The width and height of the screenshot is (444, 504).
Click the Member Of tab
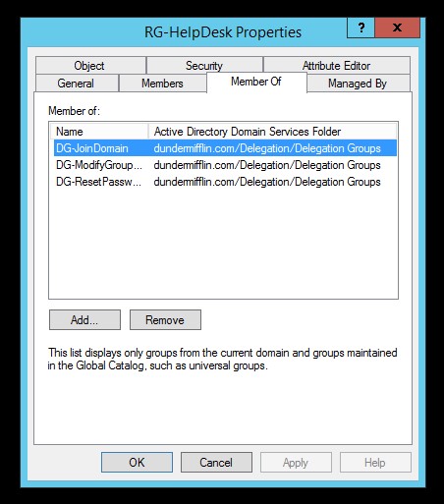tap(256, 82)
